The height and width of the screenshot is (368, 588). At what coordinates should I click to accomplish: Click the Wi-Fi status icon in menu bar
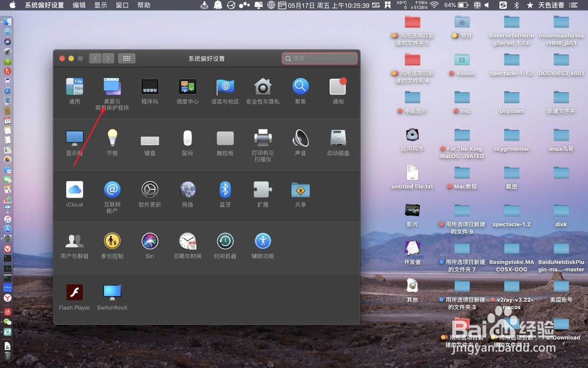click(x=435, y=5)
